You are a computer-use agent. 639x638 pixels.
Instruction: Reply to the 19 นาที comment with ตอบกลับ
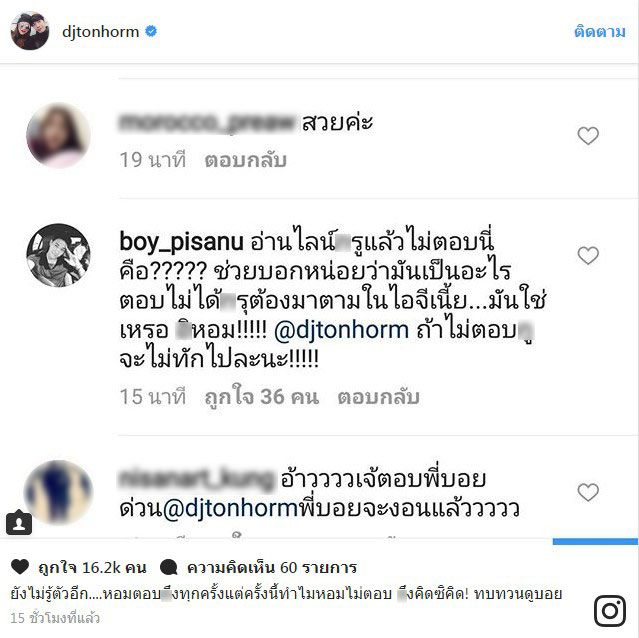tap(245, 160)
